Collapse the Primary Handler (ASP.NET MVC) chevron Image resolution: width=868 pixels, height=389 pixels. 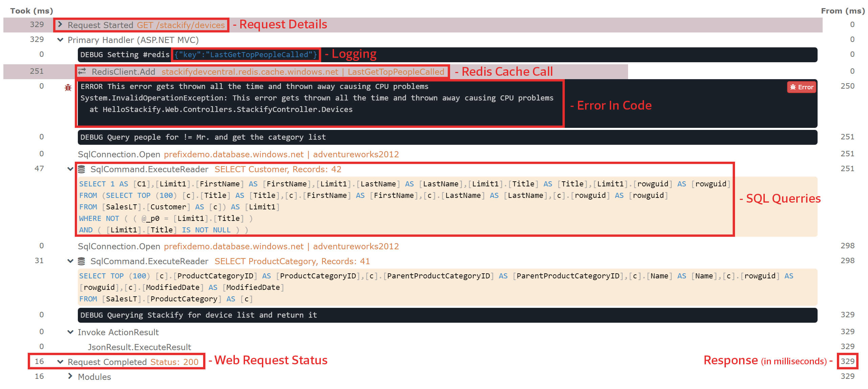60,40
